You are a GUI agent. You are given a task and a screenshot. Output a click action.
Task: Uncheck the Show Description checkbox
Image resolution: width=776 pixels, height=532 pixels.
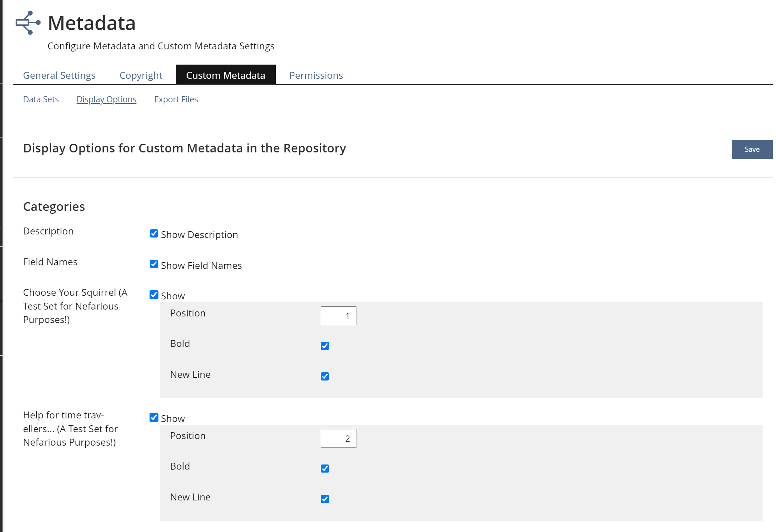click(154, 234)
